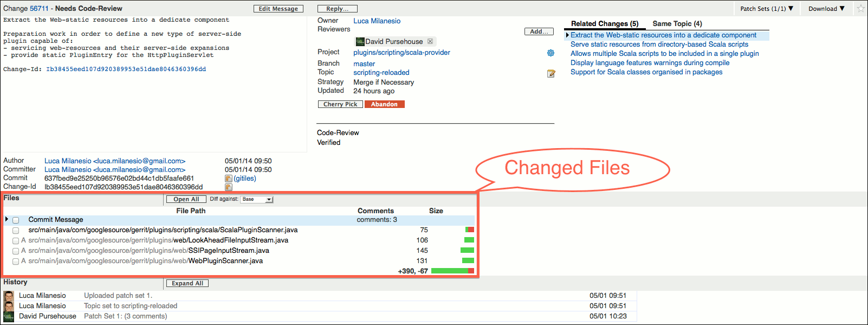Image resolution: width=868 pixels, height=325 pixels.
Task: Tick the checkbox for ScalaPluginScanner.java
Action: point(16,231)
